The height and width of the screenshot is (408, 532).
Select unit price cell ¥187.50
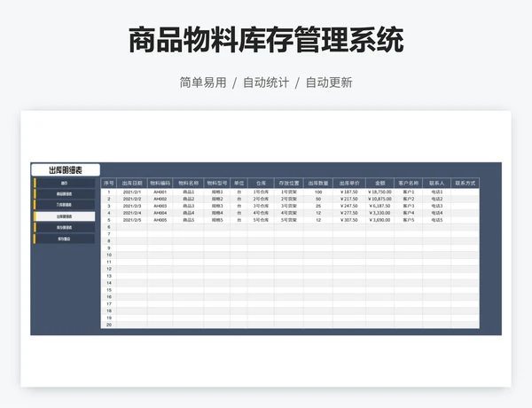pyautogui.click(x=349, y=192)
